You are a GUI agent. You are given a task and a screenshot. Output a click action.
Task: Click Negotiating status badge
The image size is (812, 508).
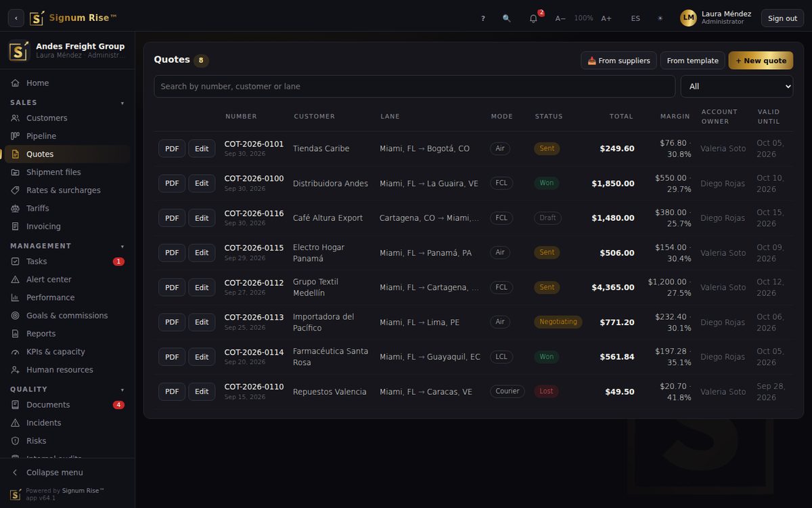click(558, 322)
